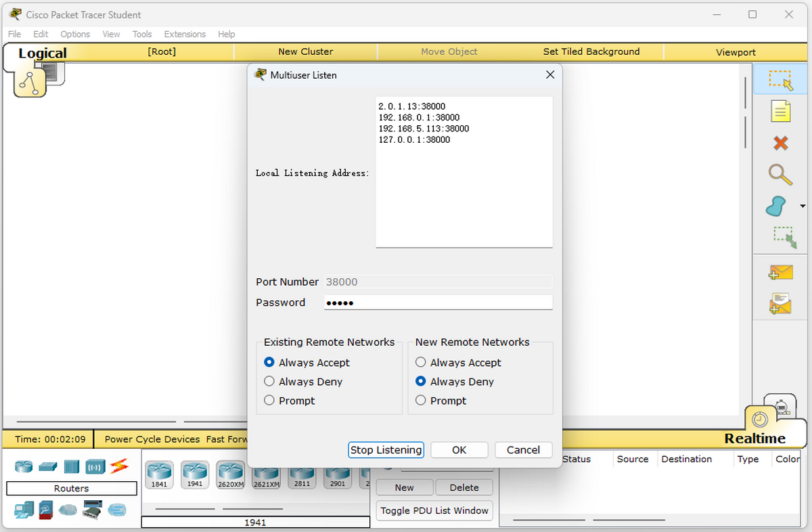Click Cancel in Multiuser Listen dialog
Image resolution: width=812 pixels, height=532 pixels.
pyautogui.click(x=524, y=449)
